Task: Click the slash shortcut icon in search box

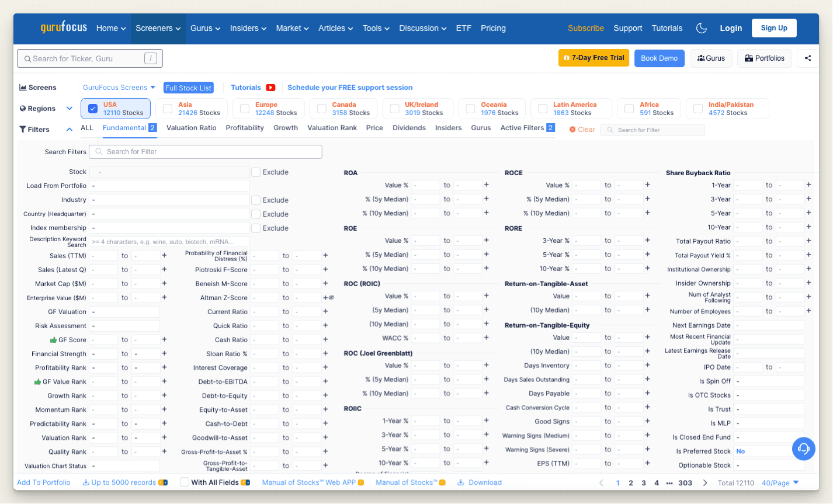Action: tap(151, 58)
